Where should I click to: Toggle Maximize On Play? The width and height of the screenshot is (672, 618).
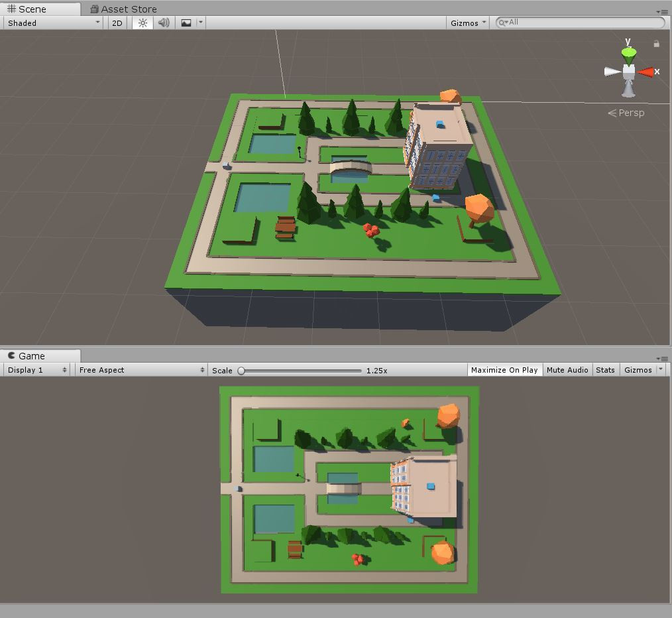pyautogui.click(x=504, y=370)
